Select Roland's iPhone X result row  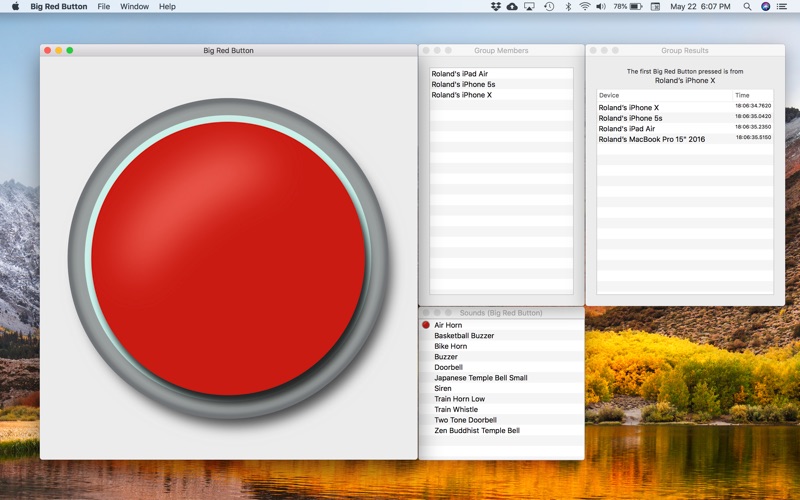pyautogui.click(x=685, y=108)
